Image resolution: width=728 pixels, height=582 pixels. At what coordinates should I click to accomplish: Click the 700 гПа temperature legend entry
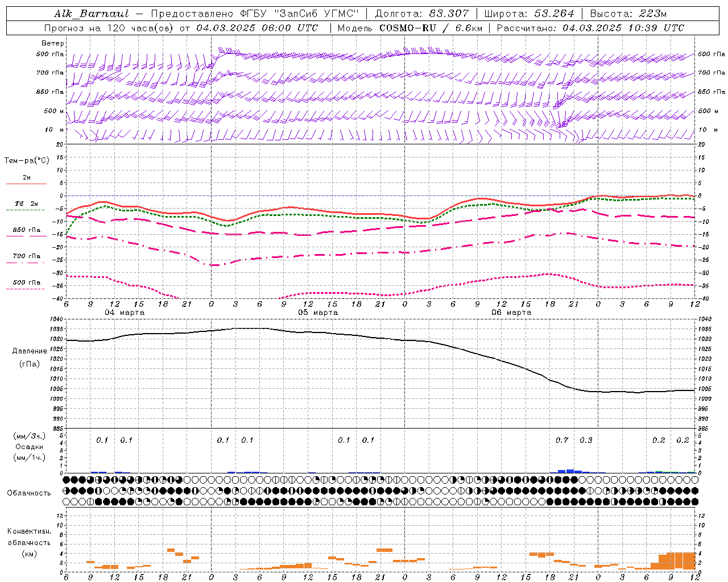point(27,256)
